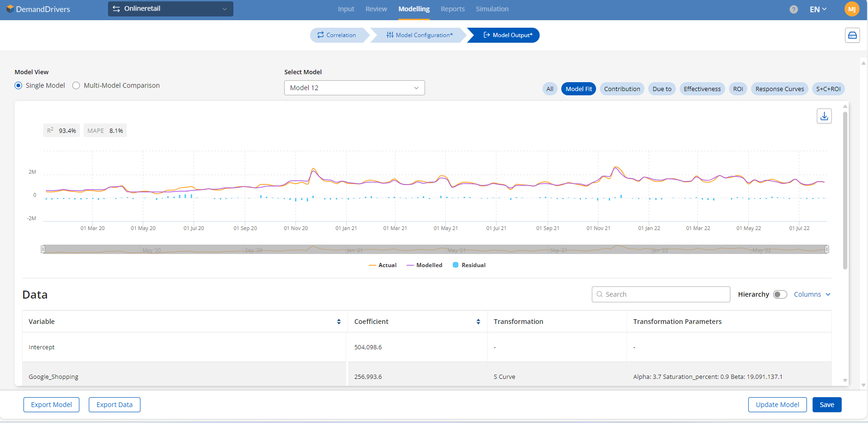Click the Search input field

661,294
